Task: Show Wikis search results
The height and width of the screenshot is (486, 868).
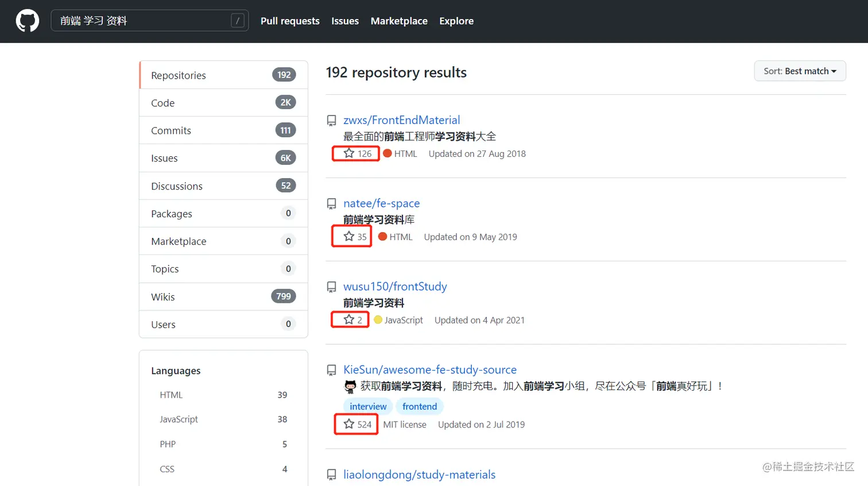Action: [224, 297]
